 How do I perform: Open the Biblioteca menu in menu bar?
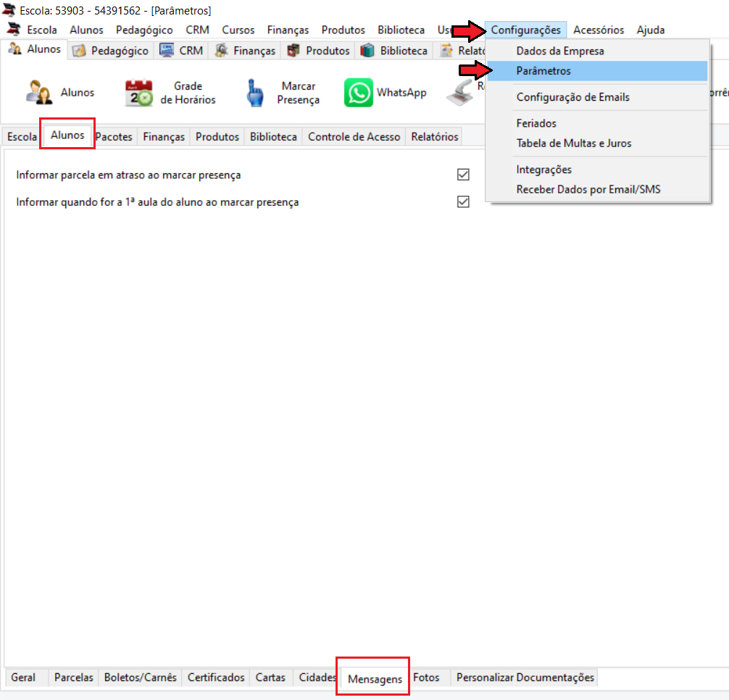pos(401,30)
